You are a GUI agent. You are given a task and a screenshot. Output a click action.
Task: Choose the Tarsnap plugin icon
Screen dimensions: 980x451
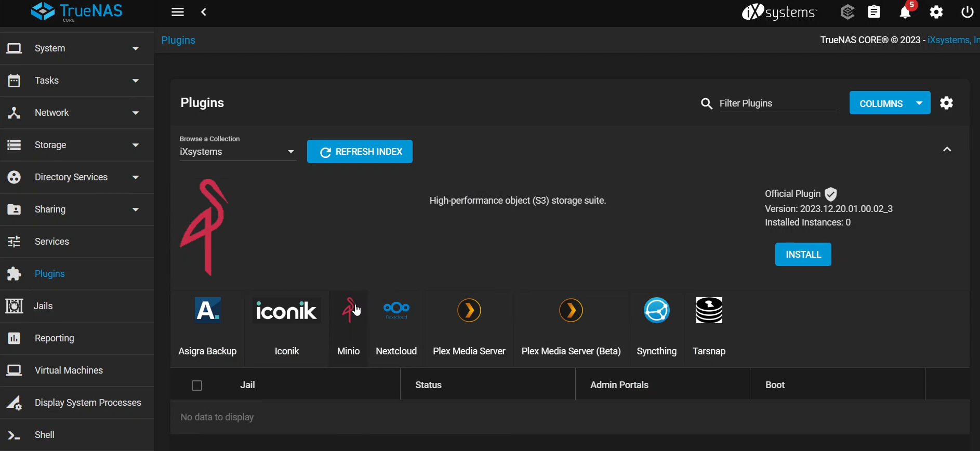(709, 311)
